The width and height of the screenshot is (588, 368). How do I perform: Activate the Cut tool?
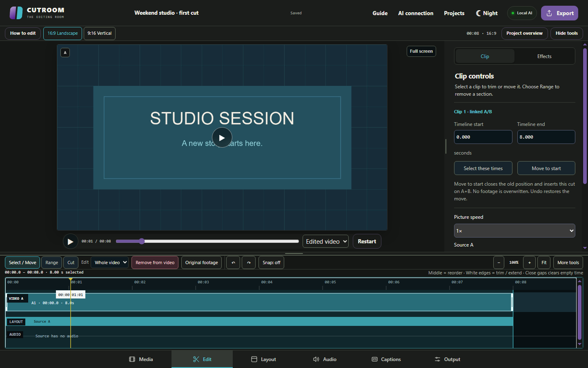tap(71, 263)
